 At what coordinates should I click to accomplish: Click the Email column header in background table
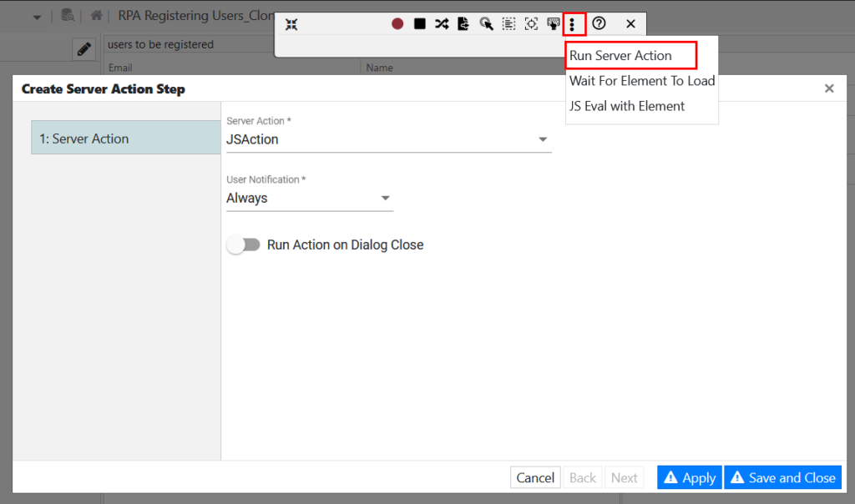(x=120, y=68)
